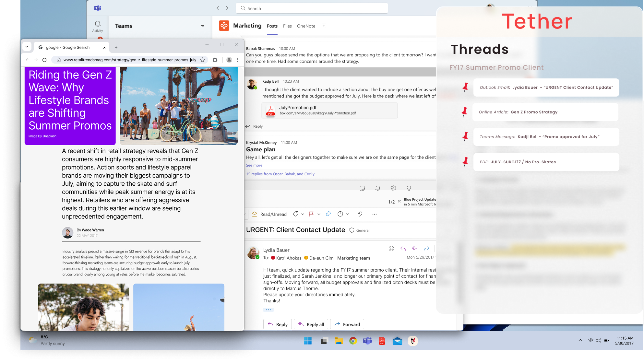Open File Explorer from the taskbar
This screenshot has height=362, width=644.
pos(339,341)
